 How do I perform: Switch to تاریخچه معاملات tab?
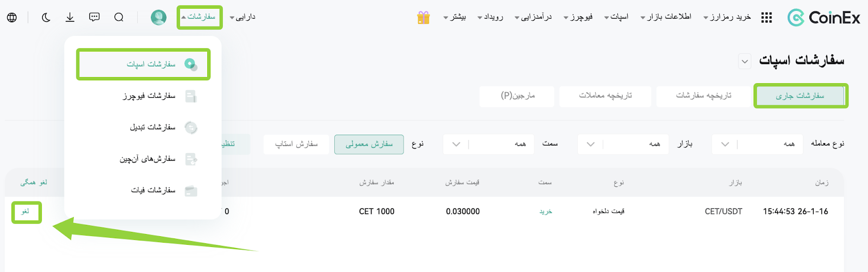pos(605,96)
